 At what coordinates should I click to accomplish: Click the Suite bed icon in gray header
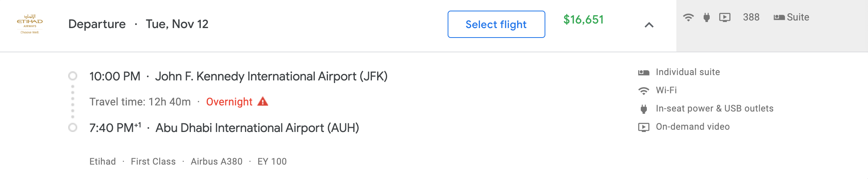[x=779, y=17]
